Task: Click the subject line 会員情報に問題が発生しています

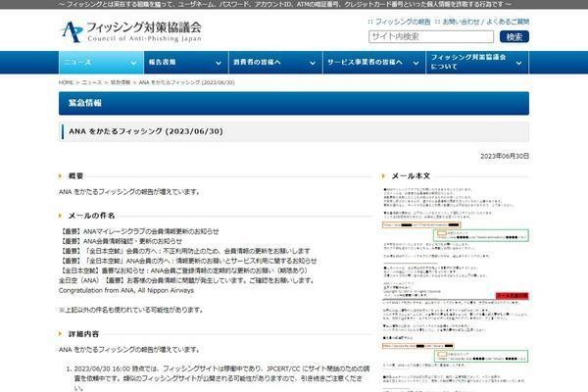Action: click(x=186, y=280)
